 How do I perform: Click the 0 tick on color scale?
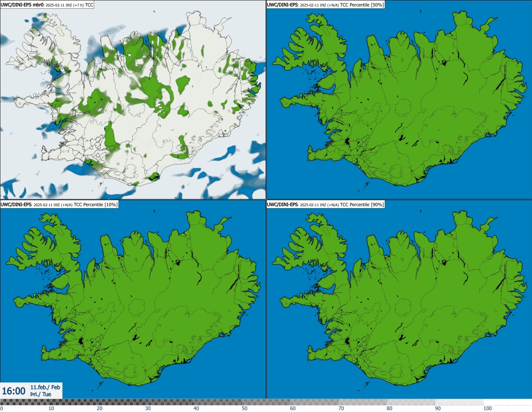(x=2, y=409)
